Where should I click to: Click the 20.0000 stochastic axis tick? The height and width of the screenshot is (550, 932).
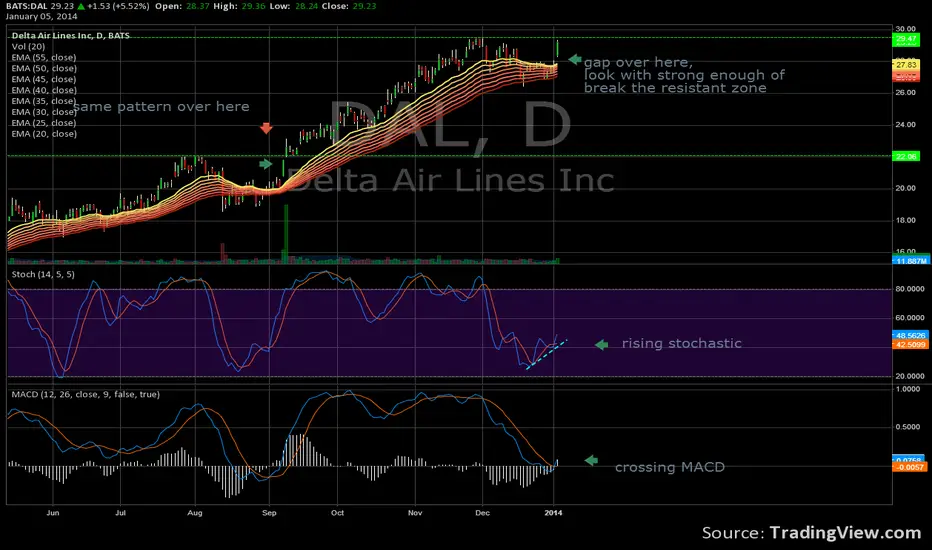[x=910, y=376]
